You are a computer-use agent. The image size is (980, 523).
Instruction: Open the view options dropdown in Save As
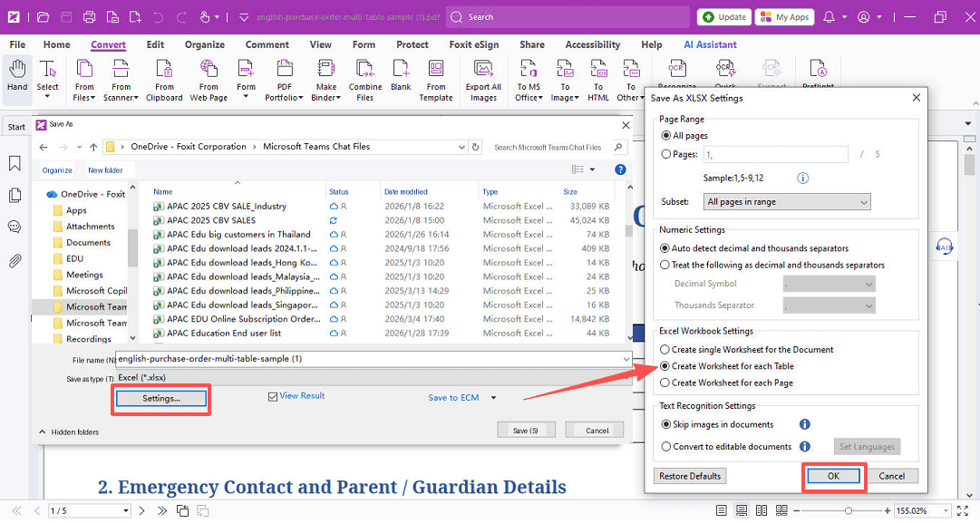[592, 169]
